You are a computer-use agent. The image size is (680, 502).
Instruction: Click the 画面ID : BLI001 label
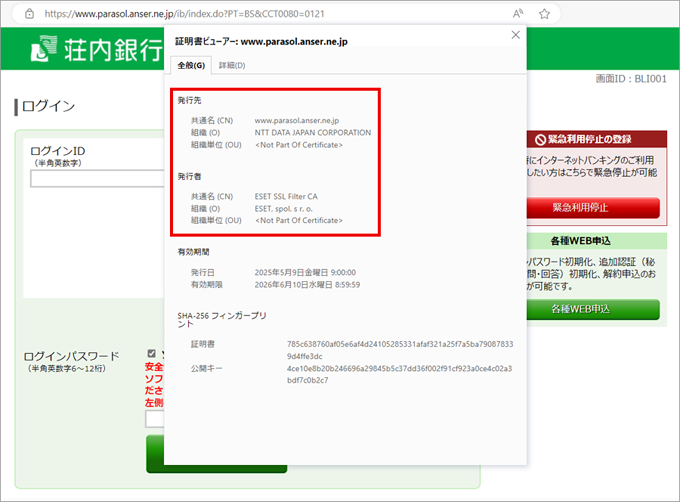[x=631, y=79]
